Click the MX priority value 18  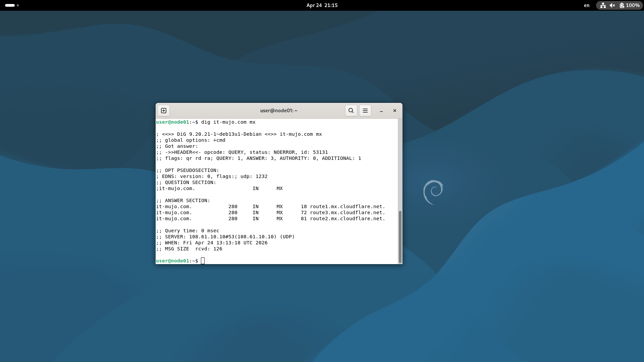click(x=304, y=206)
